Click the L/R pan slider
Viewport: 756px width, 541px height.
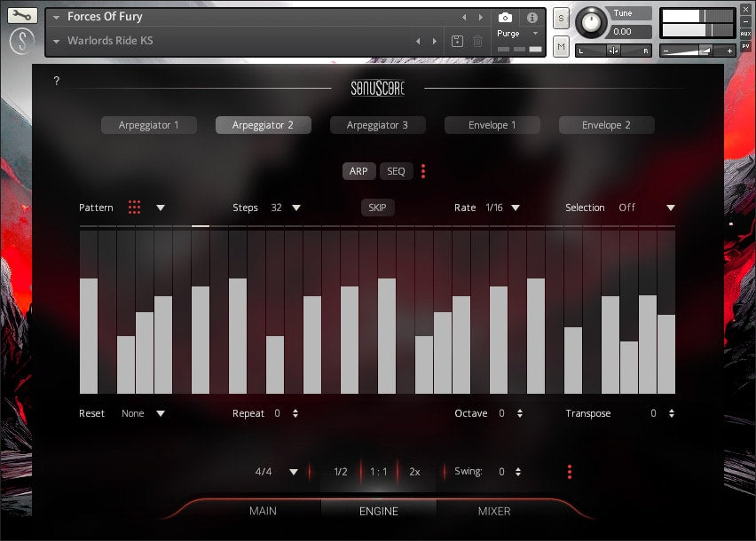[613, 51]
